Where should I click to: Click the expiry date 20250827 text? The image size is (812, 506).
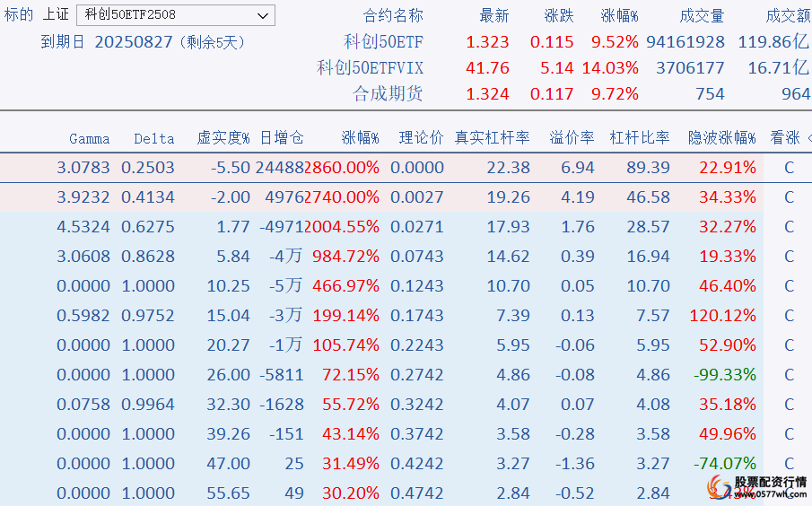tap(133, 42)
